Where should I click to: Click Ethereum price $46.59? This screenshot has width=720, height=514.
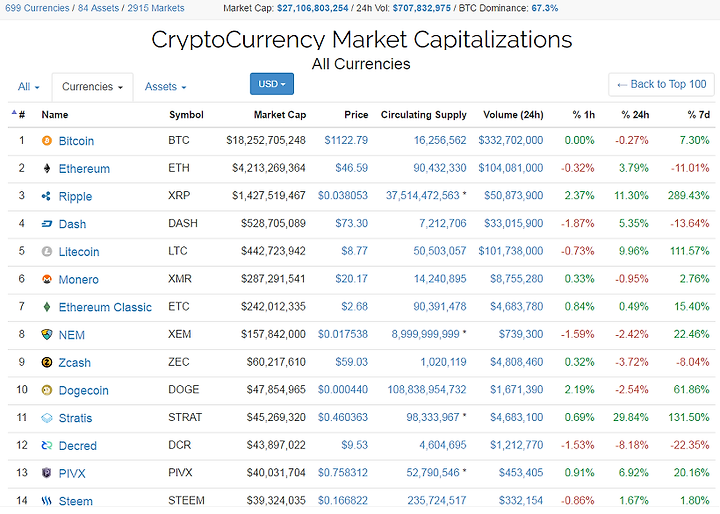[351, 168]
